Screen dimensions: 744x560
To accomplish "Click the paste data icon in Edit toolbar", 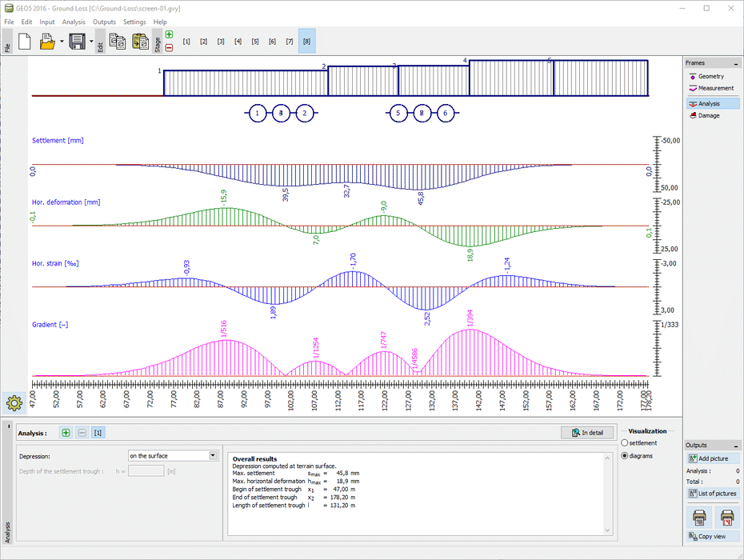I will [139, 42].
